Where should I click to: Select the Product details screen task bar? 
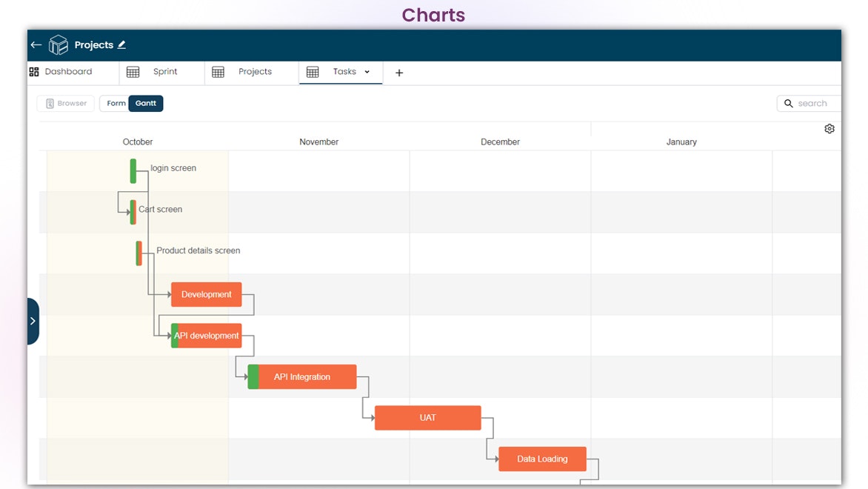(139, 253)
